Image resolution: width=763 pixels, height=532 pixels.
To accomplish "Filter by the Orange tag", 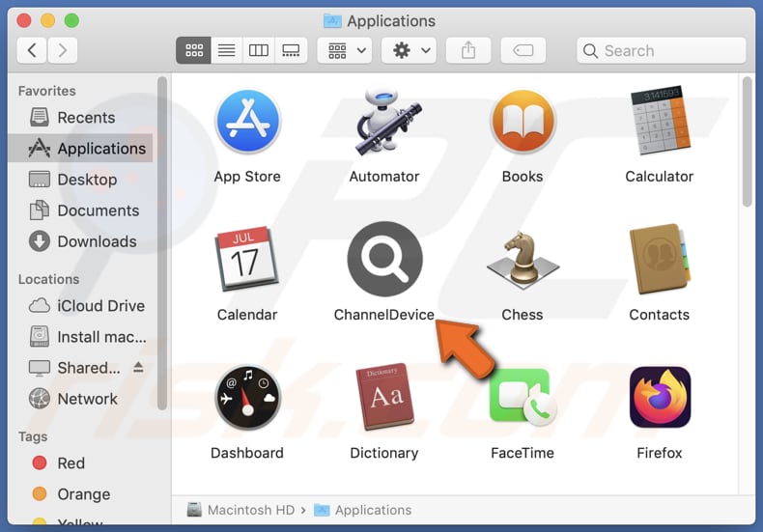I will tap(80, 494).
